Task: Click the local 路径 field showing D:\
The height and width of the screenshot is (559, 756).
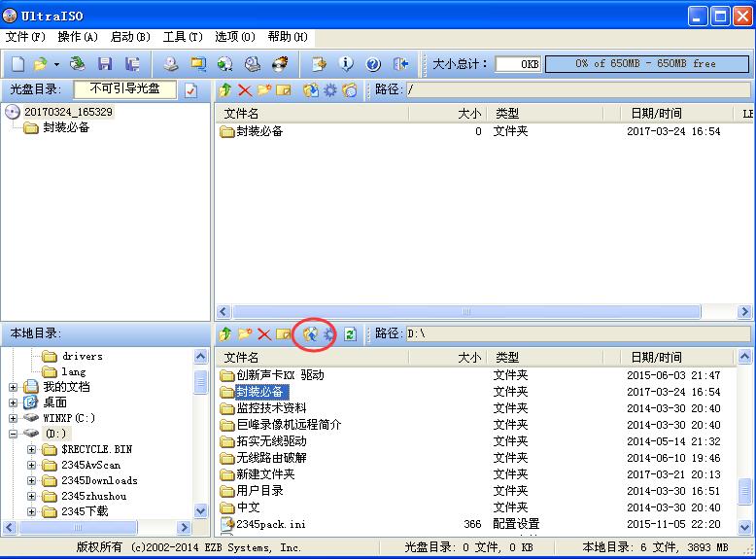Action: (577, 333)
